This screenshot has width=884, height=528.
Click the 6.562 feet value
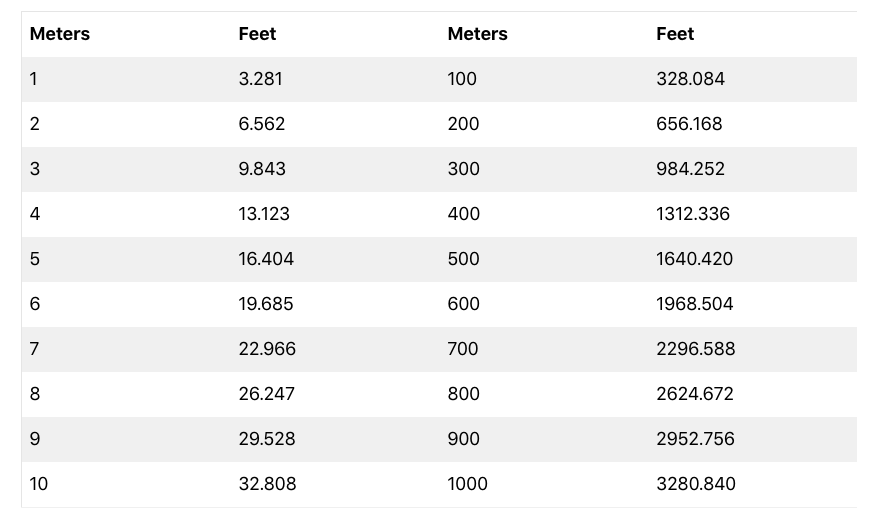click(x=262, y=124)
